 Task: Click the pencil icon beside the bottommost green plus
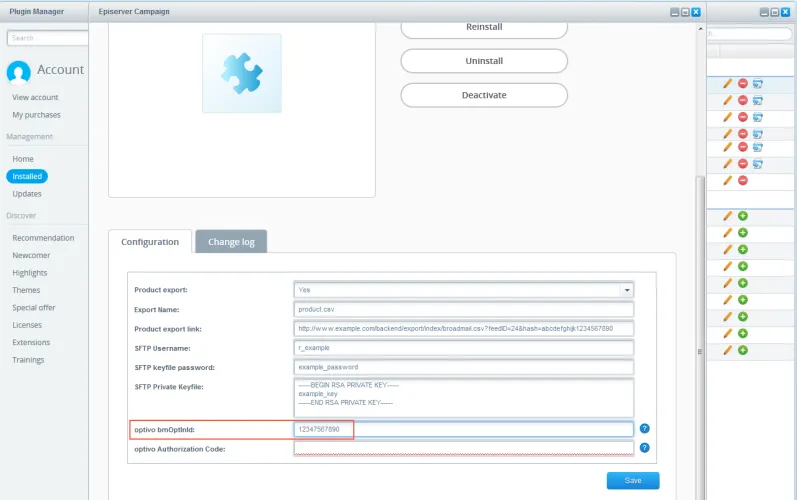coord(727,350)
